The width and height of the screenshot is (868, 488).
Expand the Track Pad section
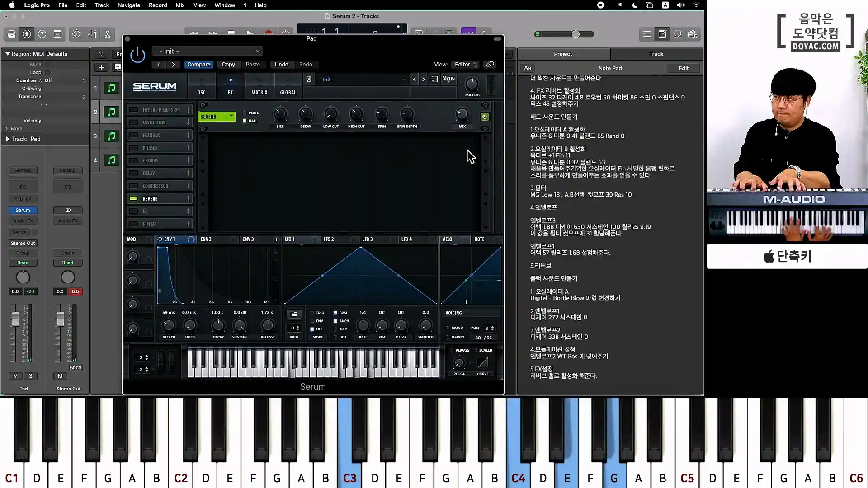(8, 139)
